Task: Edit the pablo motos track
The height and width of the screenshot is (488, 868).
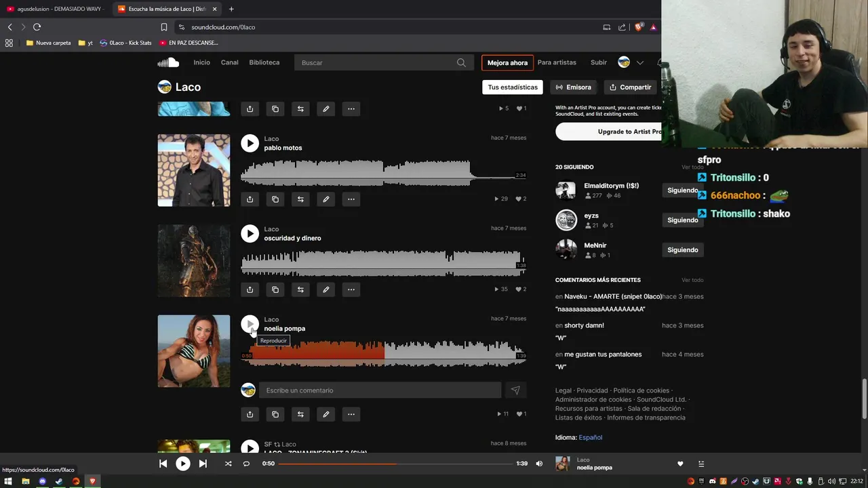Action: (x=325, y=199)
